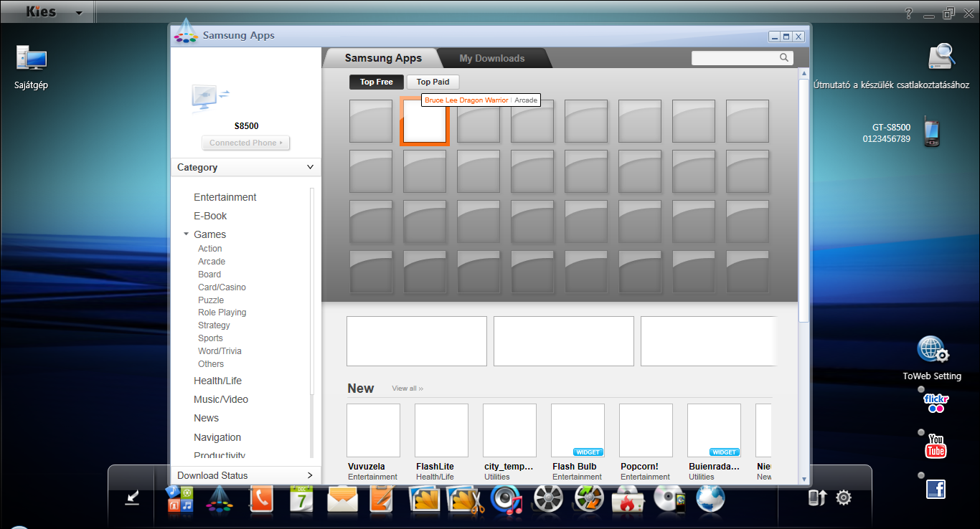980x529 pixels.
Task: Switch to the My Downloads tab
Action: (492, 58)
